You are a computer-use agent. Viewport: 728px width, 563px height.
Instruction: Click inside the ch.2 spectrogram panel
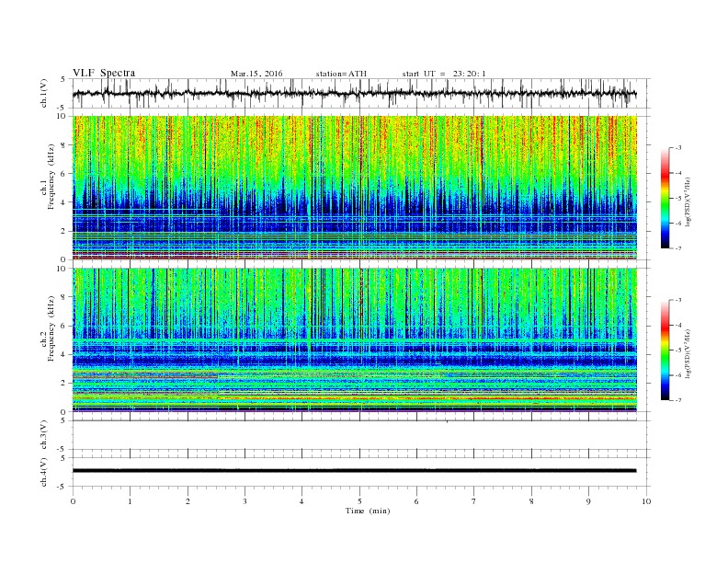pos(354,340)
